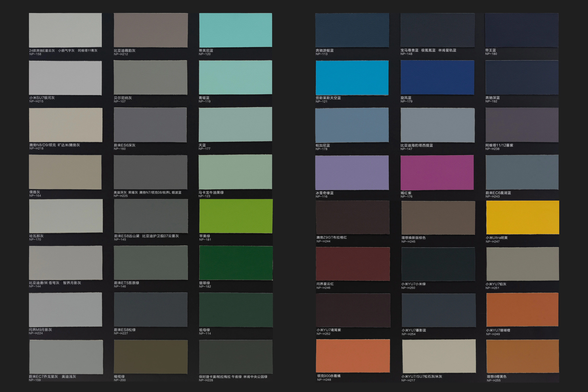This screenshot has width=588, height=392.
Task: Choose the NP-178 帕加尼蓝 swatch
Action: tap(352, 125)
